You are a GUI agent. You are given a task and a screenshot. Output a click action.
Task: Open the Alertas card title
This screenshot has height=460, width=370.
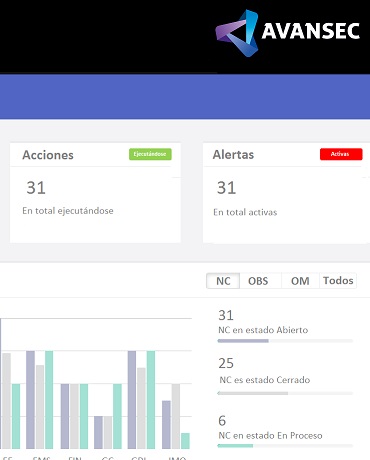233,155
